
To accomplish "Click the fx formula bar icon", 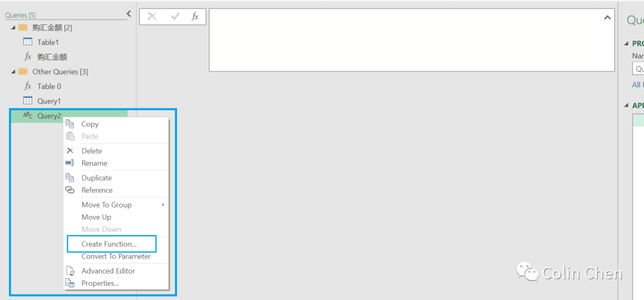I will click(195, 16).
